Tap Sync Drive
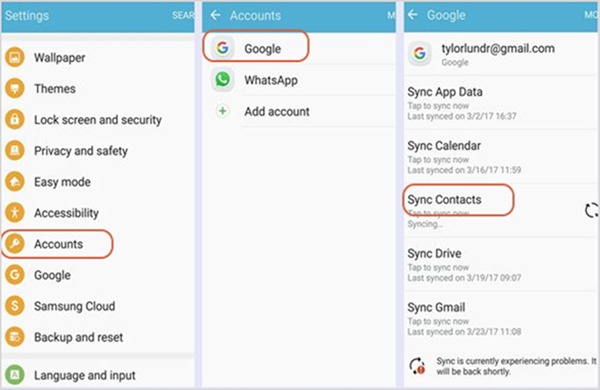600x390 pixels. tap(501, 264)
